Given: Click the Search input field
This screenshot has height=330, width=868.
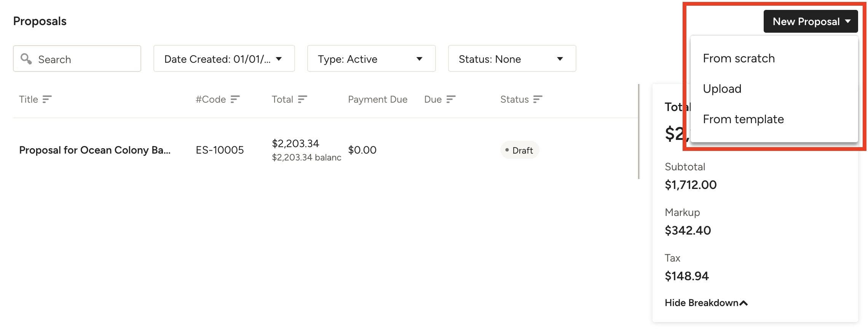Looking at the screenshot, I should 77,59.
